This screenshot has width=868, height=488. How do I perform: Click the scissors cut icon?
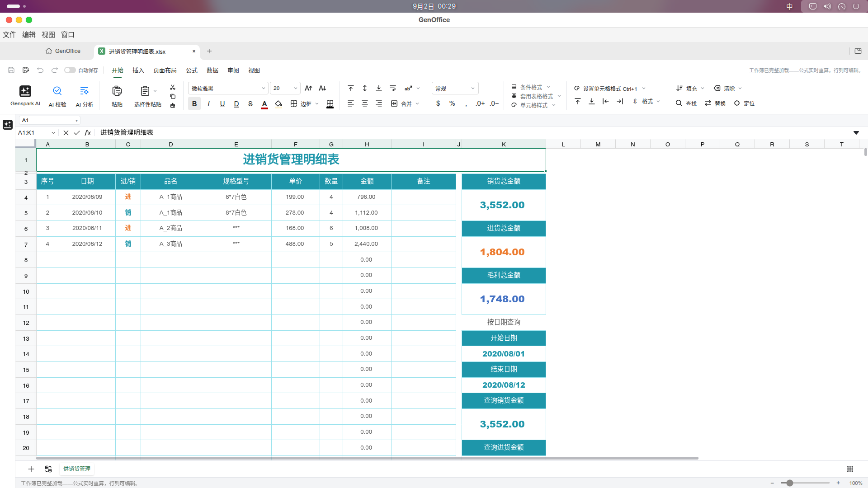[173, 87]
